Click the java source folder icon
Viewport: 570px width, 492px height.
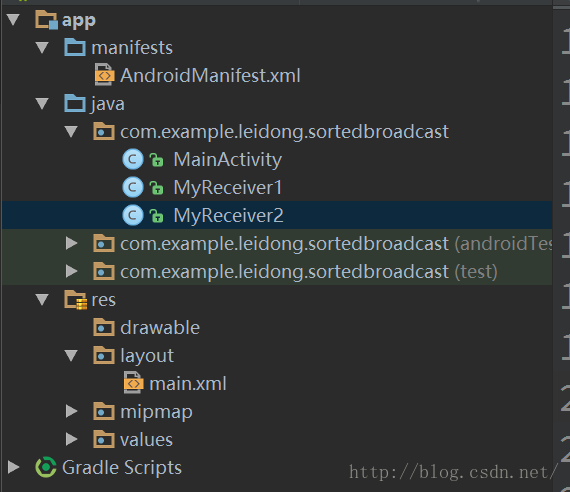click(x=75, y=103)
